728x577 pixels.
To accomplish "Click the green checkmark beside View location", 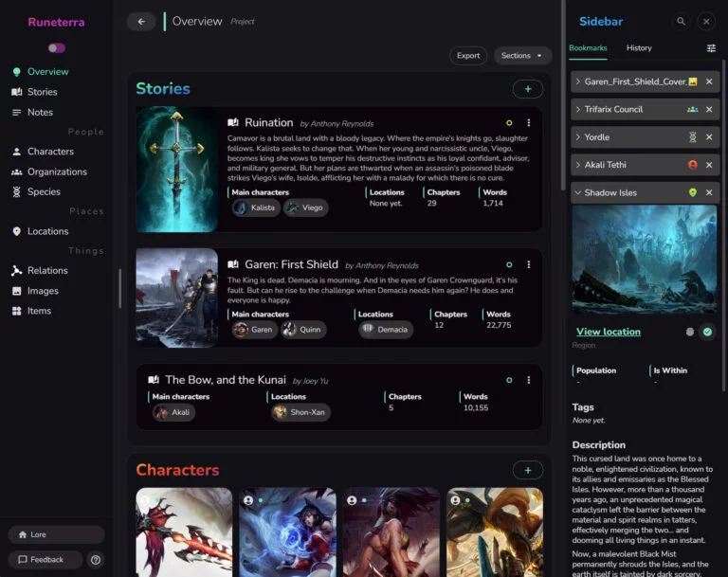I will click(707, 332).
